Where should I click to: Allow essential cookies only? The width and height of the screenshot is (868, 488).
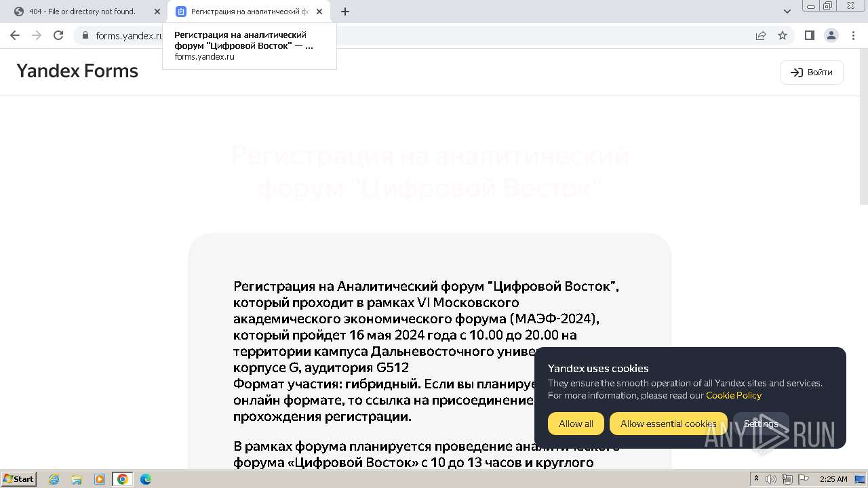click(668, 424)
